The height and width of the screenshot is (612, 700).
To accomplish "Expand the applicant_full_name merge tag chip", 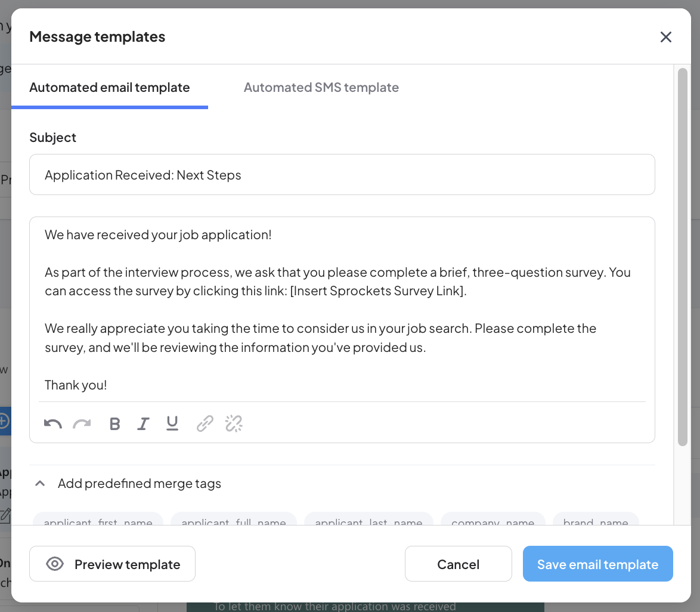I will point(233,521).
